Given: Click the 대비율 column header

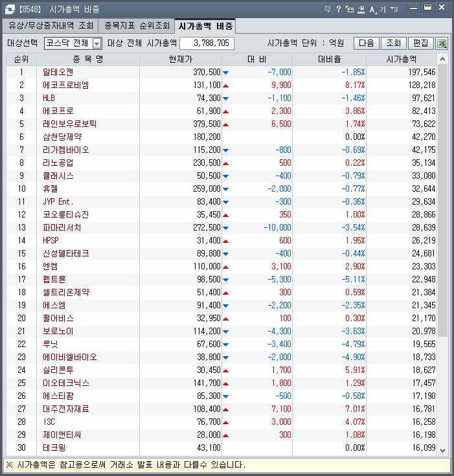Looking at the screenshot, I should [x=330, y=59].
